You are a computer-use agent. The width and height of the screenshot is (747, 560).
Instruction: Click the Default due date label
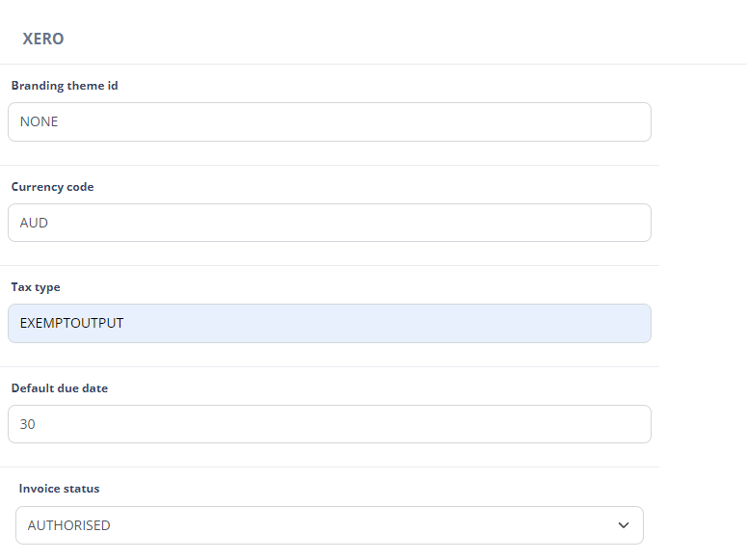[60, 388]
